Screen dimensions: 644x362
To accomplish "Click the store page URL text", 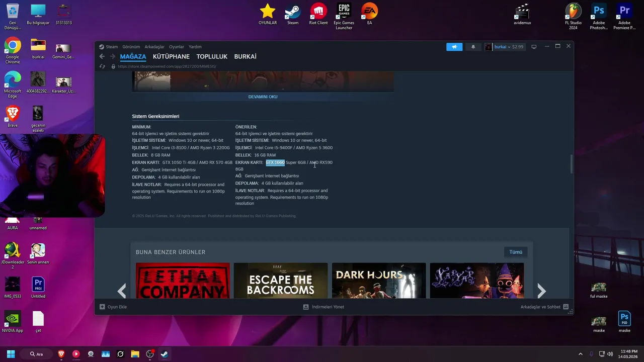I will pos(167,66).
